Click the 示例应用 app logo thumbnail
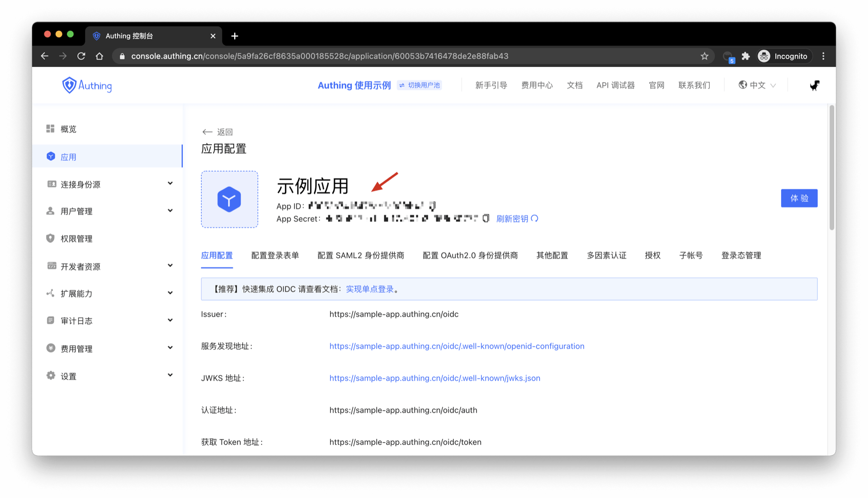Screen dimensions: 868x498 point(229,199)
